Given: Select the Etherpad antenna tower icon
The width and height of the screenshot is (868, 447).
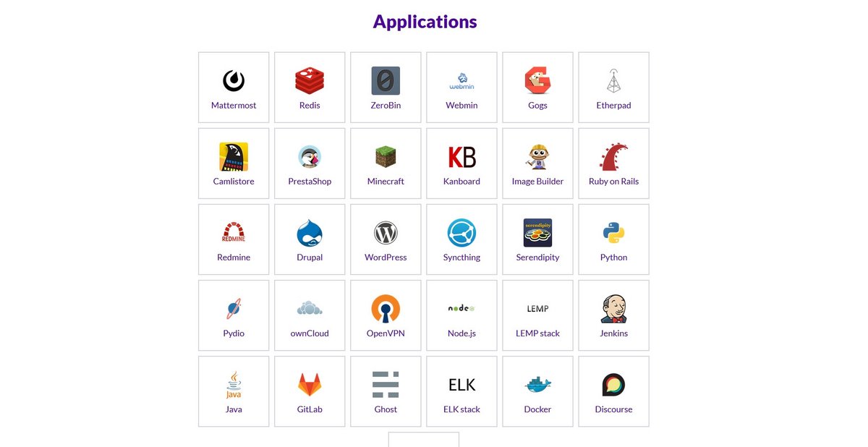Looking at the screenshot, I should point(613,81).
